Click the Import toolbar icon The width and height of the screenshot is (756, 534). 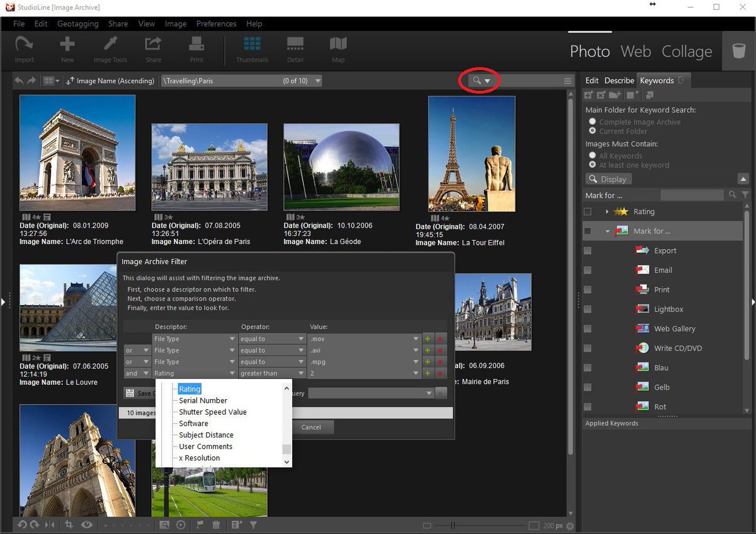[25, 49]
